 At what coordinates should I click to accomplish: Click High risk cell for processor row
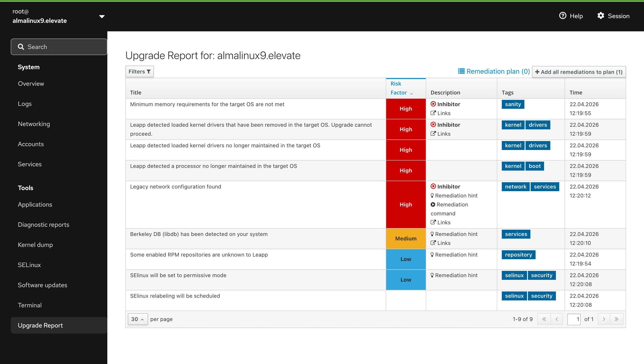click(406, 171)
